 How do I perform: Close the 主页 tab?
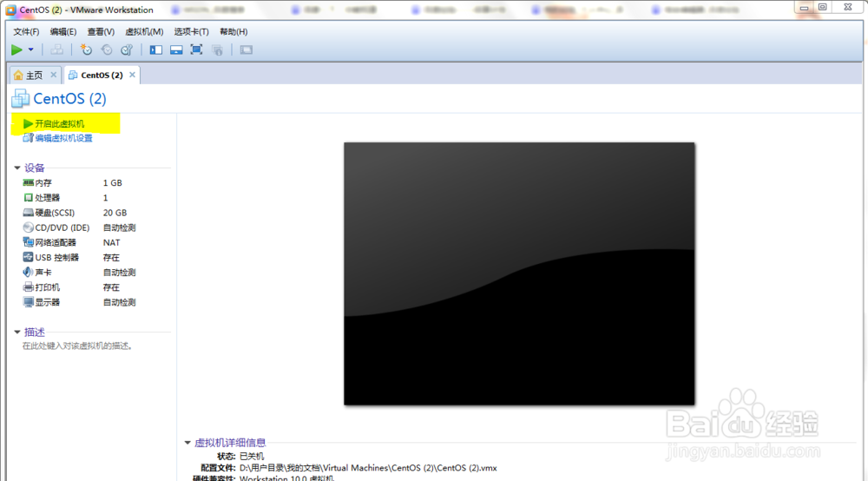click(53, 75)
